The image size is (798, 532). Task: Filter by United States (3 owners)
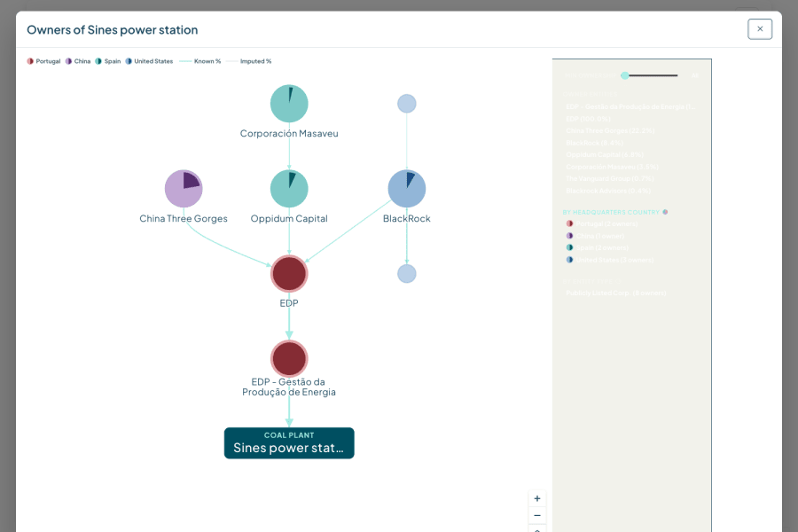610,260
